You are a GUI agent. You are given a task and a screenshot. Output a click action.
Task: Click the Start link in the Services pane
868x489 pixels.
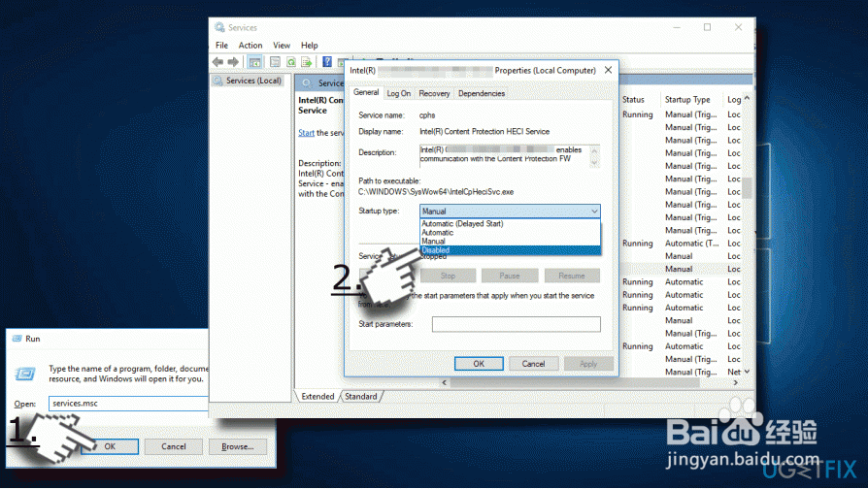[x=306, y=133]
